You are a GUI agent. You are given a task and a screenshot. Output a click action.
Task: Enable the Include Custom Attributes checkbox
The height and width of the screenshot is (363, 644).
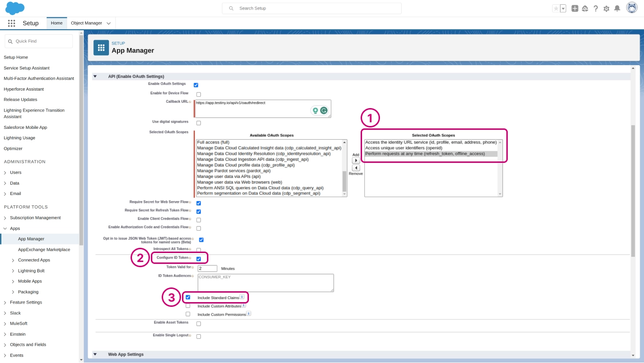[188, 306]
